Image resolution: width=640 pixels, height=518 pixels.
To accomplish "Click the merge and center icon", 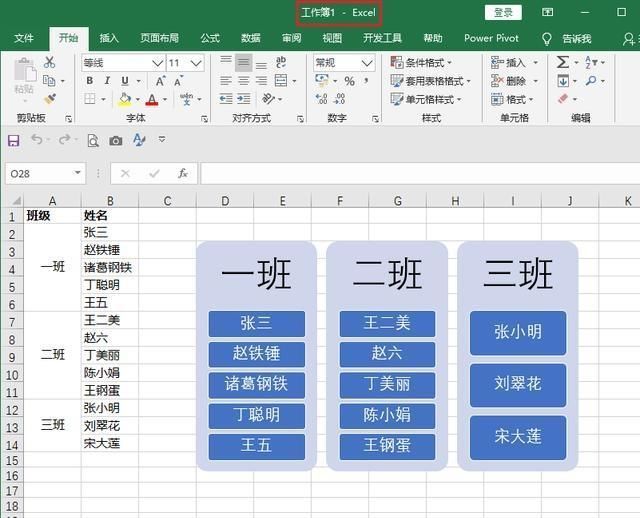I will tap(281, 81).
